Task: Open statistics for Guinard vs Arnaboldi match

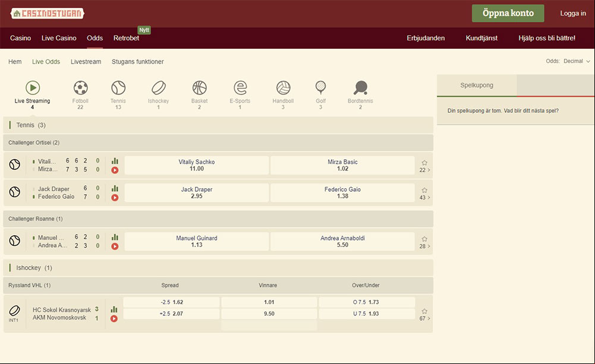Action: point(115,237)
